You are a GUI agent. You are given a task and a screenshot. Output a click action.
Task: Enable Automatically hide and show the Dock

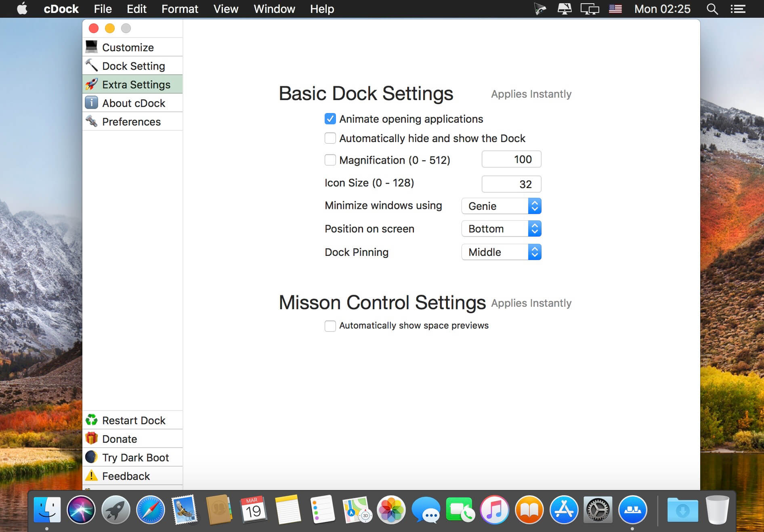click(330, 138)
